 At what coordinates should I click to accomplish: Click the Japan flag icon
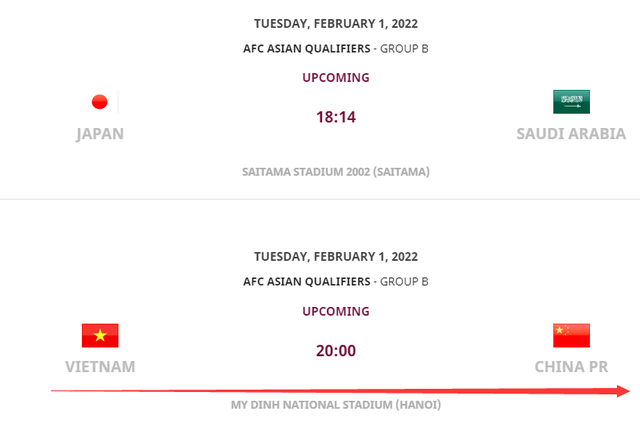[100, 101]
